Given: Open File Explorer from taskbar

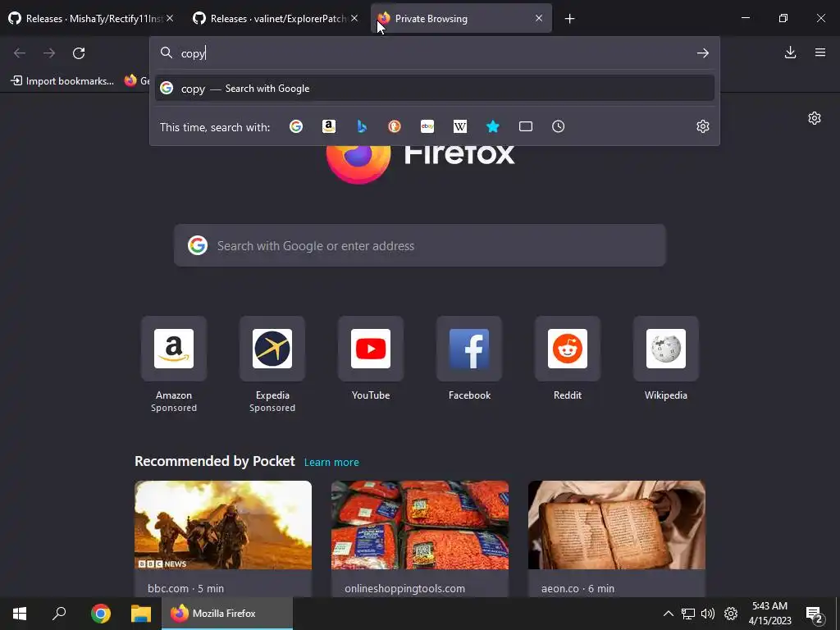Looking at the screenshot, I should 141,614.
